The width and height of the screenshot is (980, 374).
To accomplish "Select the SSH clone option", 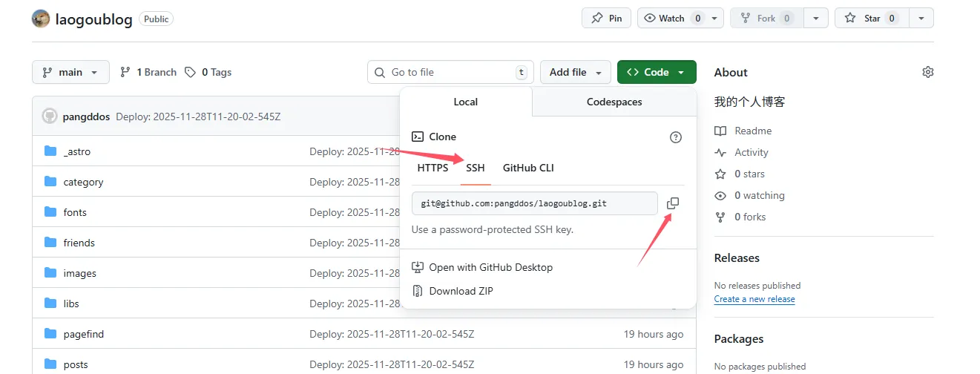I will (x=476, y=168).
